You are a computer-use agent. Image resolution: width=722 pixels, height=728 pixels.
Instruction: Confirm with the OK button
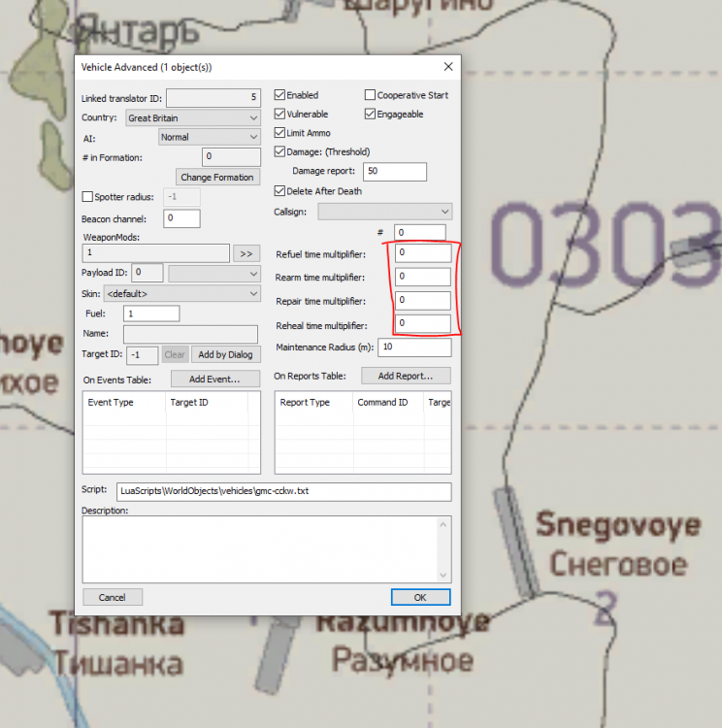(420, 597)
